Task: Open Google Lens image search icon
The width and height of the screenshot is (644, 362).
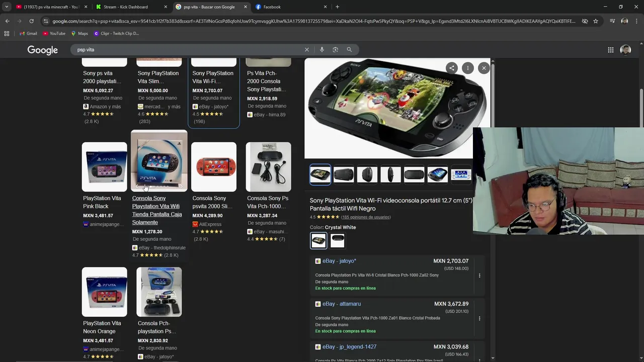Action: [x=335, y=50]
